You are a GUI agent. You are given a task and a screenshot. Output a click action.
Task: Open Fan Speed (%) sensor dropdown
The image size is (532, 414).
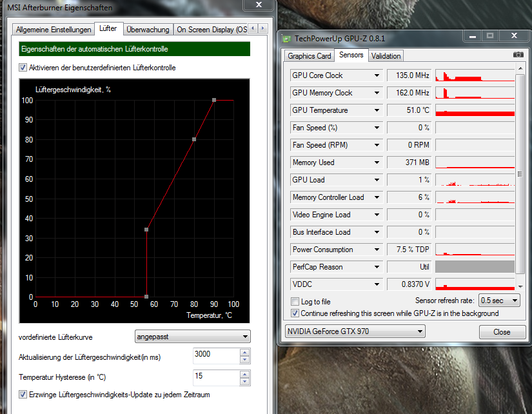pyautogui.click(x=377, y=128)
